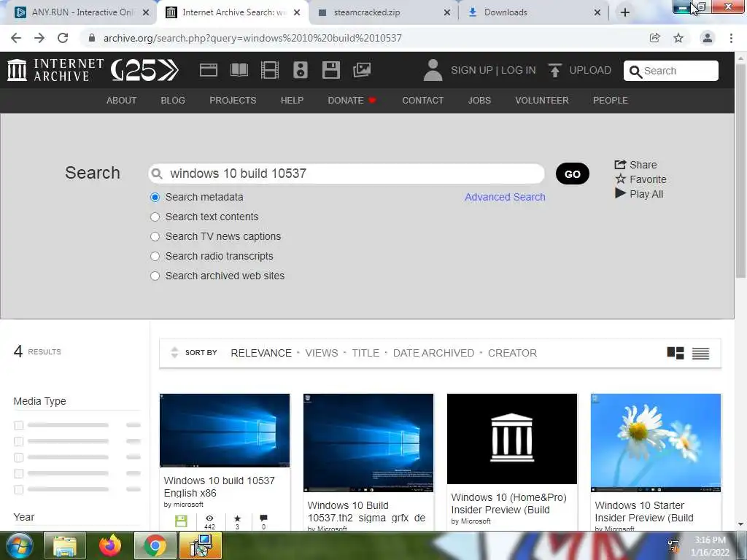Open the BLOG menu item
Screen dimensions: 747x560
pyautogui.click(x=172, y=101)
